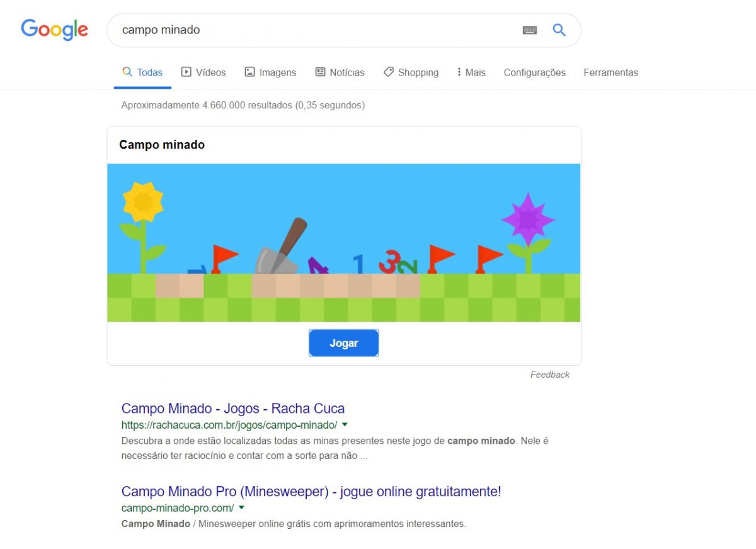This screenshot has width=756, height=549.
Task: Switch to the Vídeos tab
Action: [x=203, y=72]
